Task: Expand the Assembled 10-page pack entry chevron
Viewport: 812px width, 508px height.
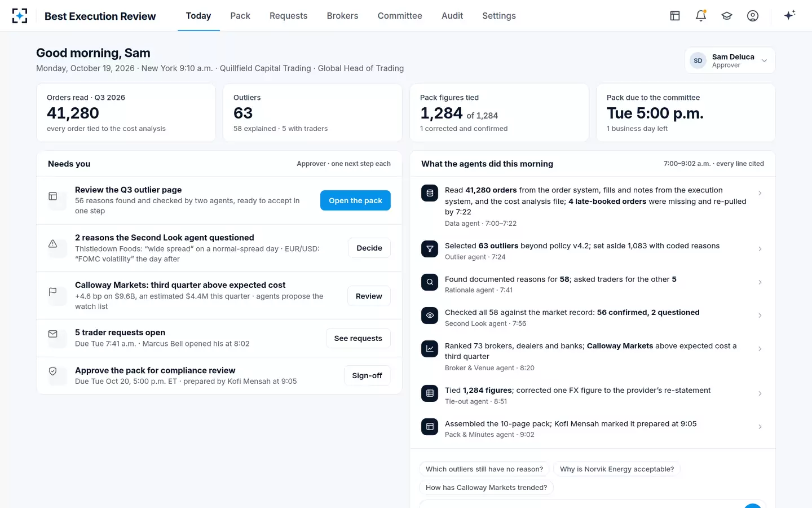Action: click(x=760, y=427)
